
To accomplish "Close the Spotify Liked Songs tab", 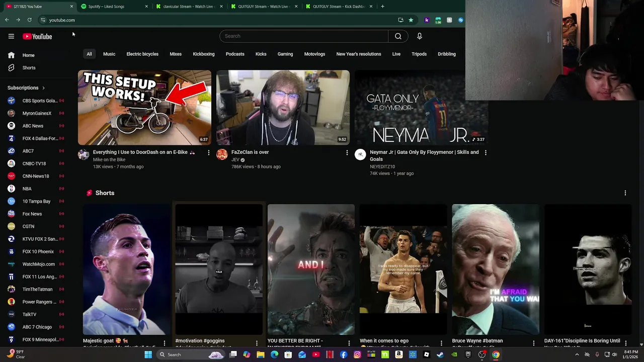I will (x=146, y=7).
